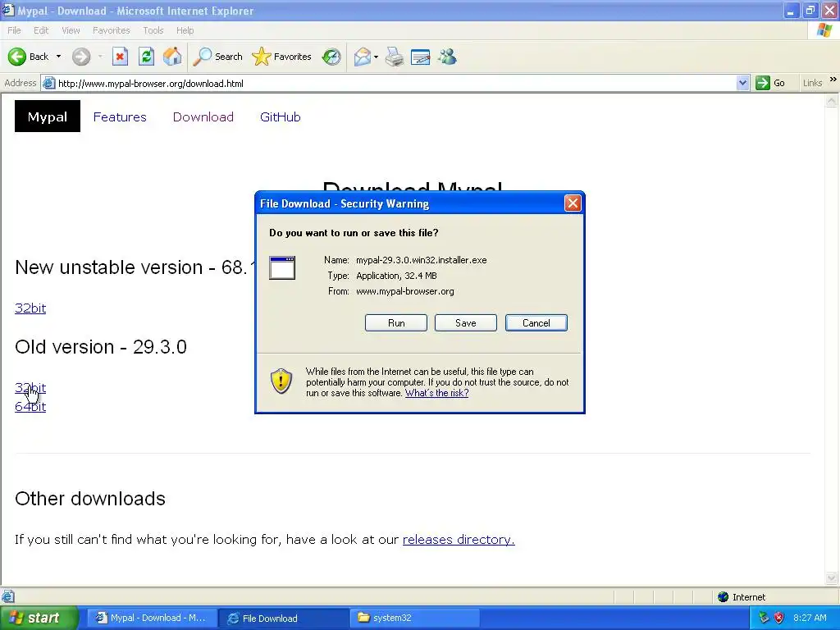Viewport: 840px width, 630px height.
Task: Open the What's the risk? link
Action: coord(436,393)
